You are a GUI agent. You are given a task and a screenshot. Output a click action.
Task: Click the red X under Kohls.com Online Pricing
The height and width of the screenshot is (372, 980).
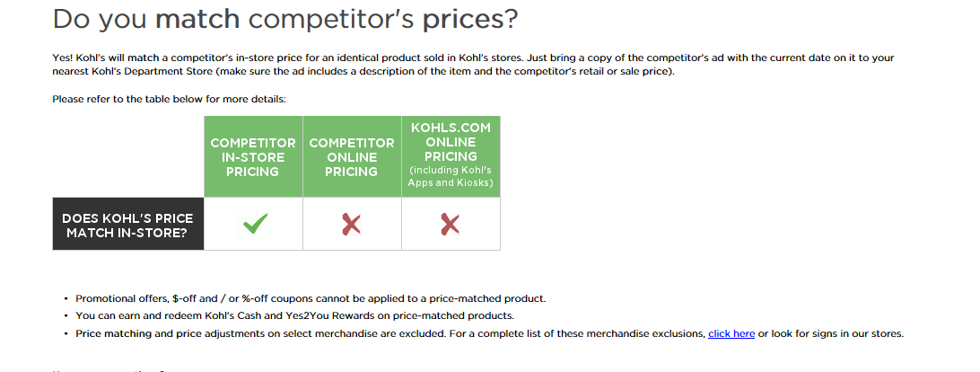[x=451, y=225]
